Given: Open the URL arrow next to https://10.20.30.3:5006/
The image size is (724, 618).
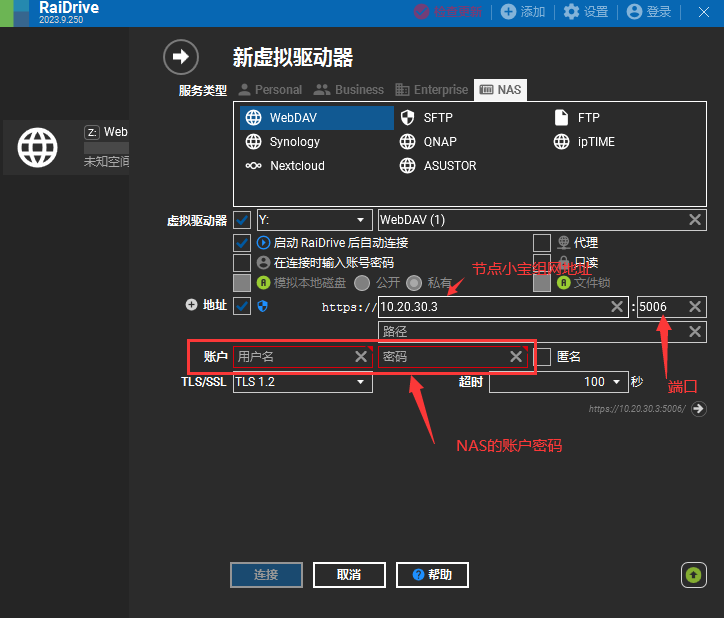Looking at the screenshot, I should (x=699, y=409).
